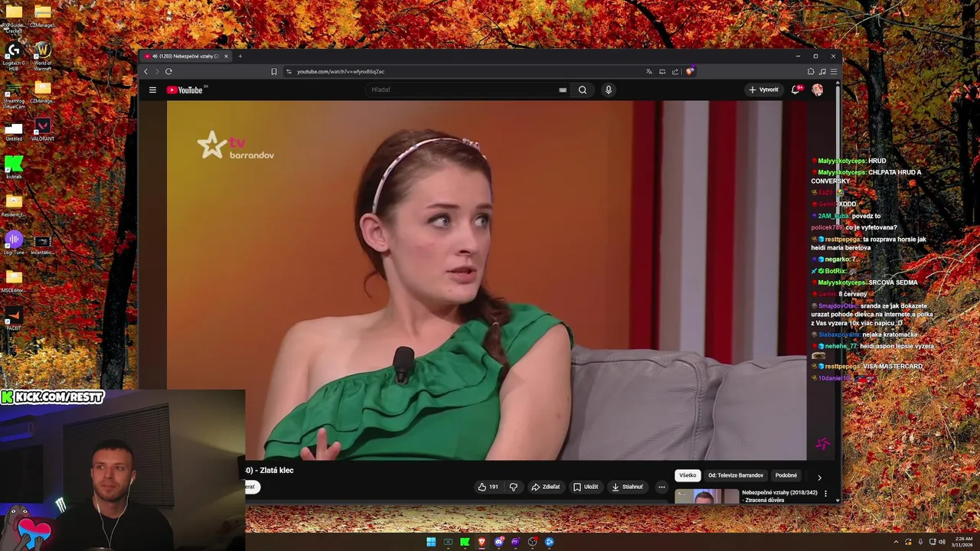This screenshot has width=980, height=551.
Task: Open YouTube notifications bell
Action: (796, 90)
